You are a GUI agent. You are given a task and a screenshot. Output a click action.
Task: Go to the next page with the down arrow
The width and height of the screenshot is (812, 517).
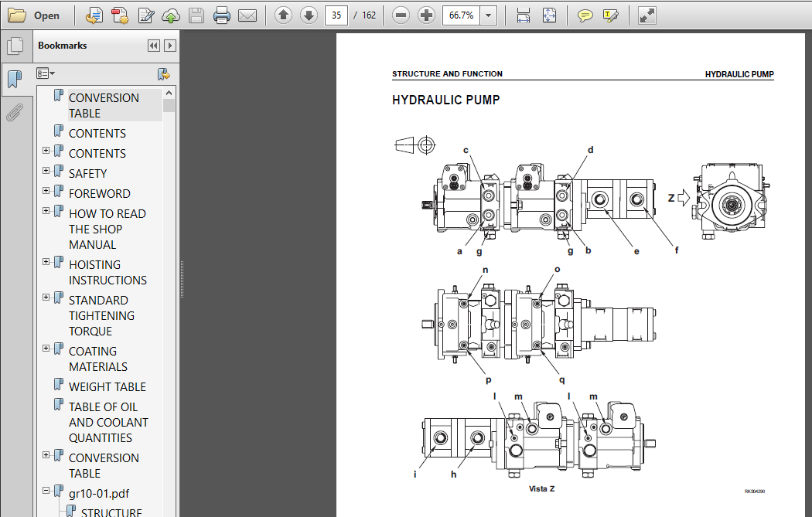click(x=309, y=15)
